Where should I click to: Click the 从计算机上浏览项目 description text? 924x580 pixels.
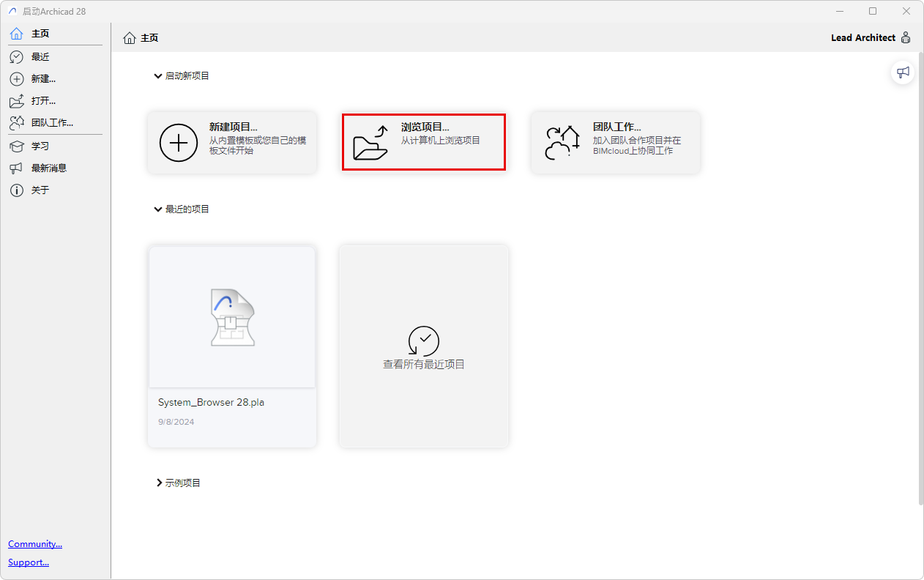tap(440, 140)
